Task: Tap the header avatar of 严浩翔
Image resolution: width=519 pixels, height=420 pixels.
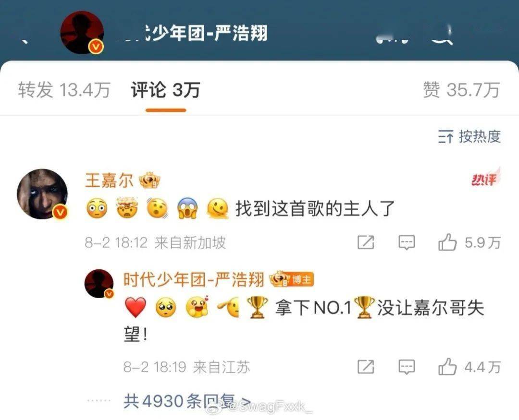Action: pos(82,33)
